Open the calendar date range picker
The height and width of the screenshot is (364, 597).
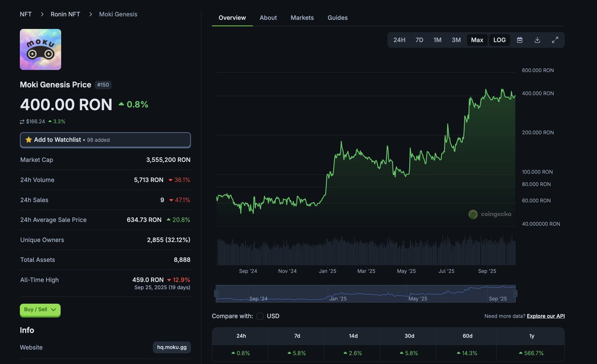(519, 40)
